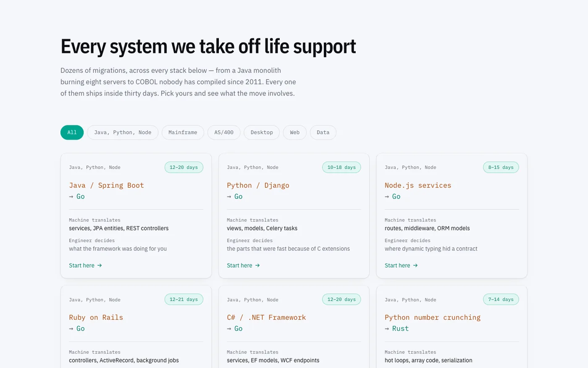Click the 'Every system we take off life support' heading
This screenshot has width=588, height=368.
[x=208, y=46]
